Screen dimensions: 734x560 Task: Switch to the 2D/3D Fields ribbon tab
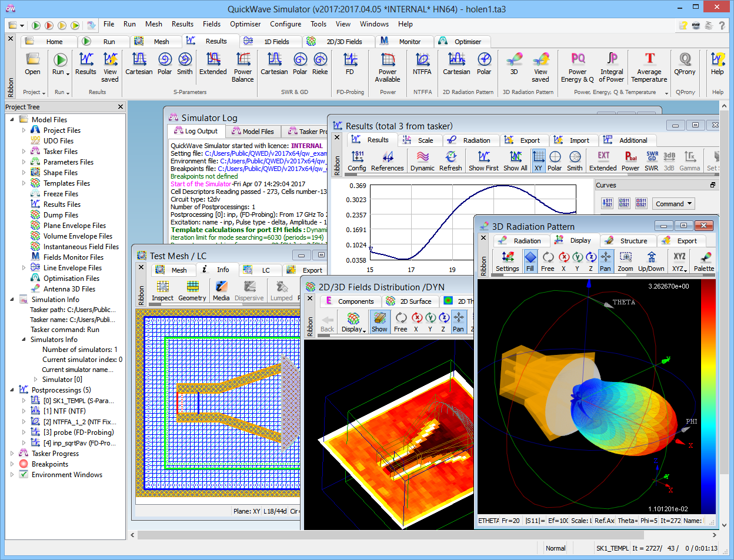pyautogui.click(x=344, y=42)
